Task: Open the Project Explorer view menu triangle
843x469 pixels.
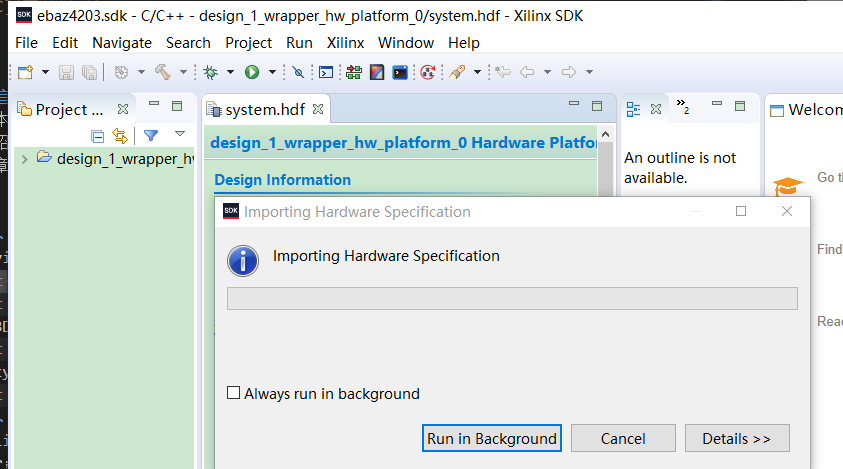Action: 180,133
